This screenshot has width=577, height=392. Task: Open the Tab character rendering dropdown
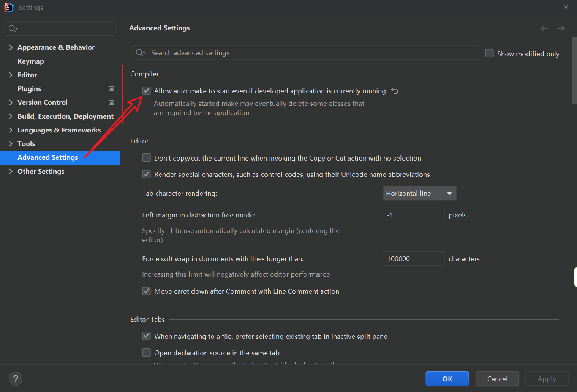click(419, 194)
